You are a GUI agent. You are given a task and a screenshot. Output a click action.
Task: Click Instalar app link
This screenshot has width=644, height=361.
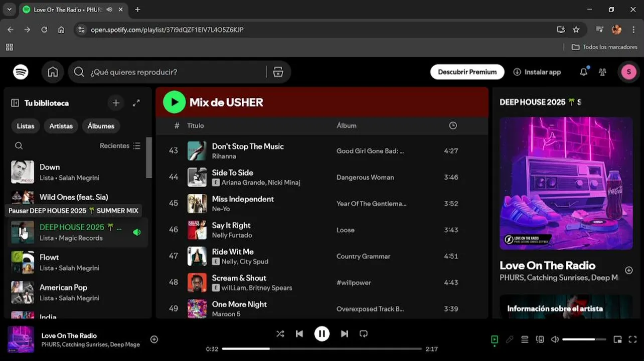coord(537,72)
